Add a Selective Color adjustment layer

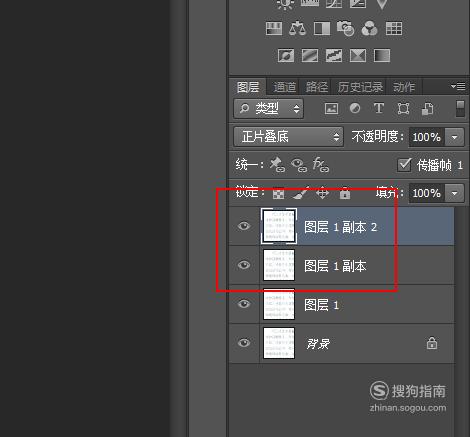coord(358,56)
